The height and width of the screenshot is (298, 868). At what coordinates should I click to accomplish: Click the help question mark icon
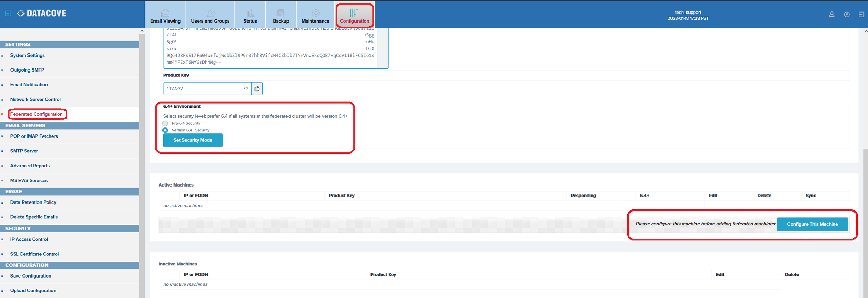click(x=847, y=14)
